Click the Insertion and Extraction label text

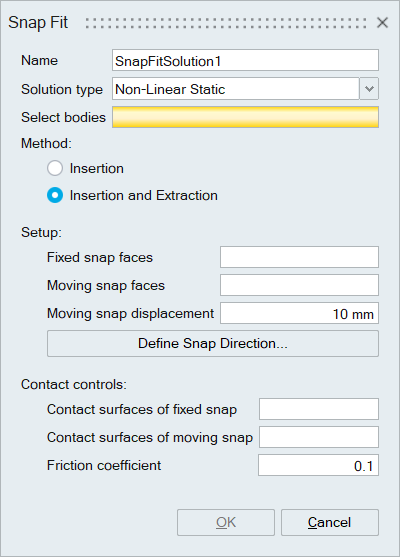144,195
